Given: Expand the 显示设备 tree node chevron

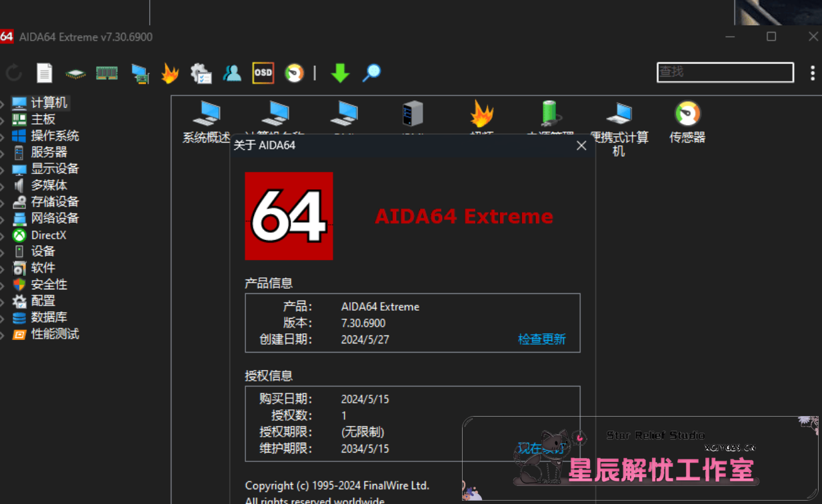Looking at the screenshot, I should [3, 169].
